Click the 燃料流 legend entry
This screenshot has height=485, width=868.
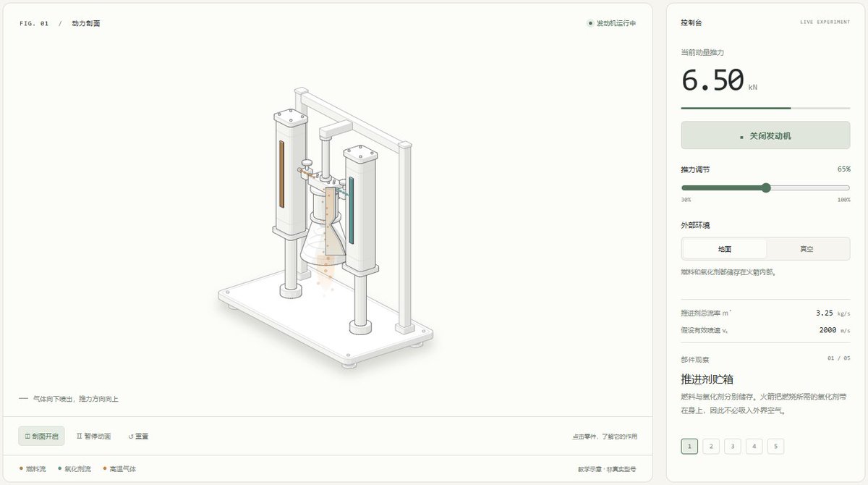click(x=33, y=469)
